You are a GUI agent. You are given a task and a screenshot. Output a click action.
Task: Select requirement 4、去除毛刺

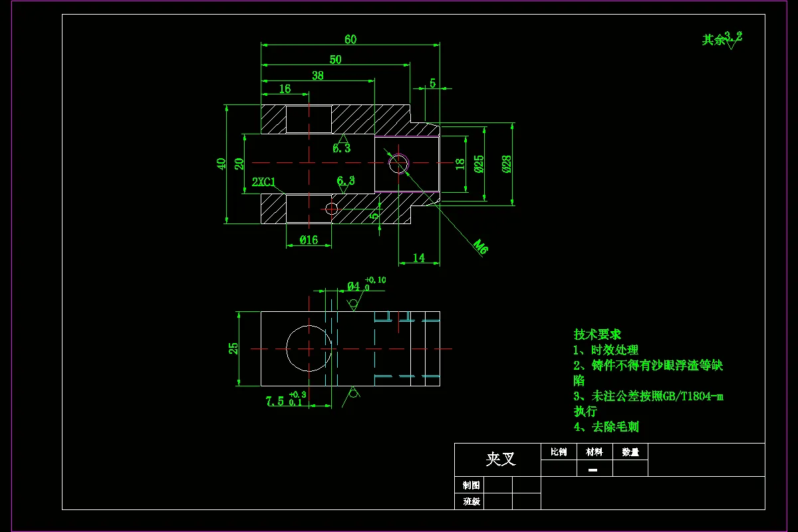(x=606, y=427)
